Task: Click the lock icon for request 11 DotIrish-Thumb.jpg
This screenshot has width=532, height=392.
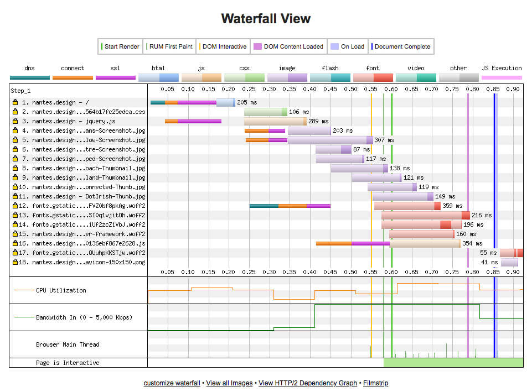Action: 15,196
